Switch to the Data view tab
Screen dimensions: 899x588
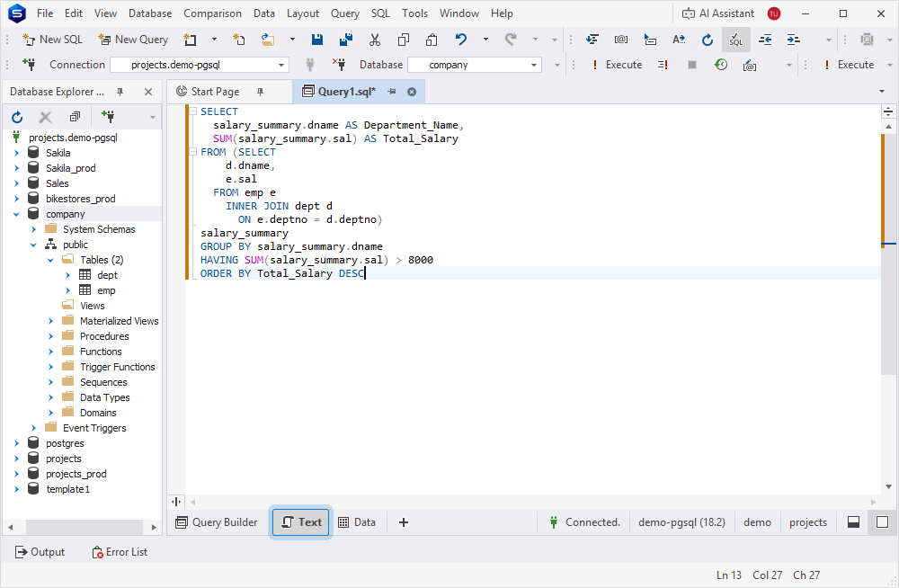point(357,522)
